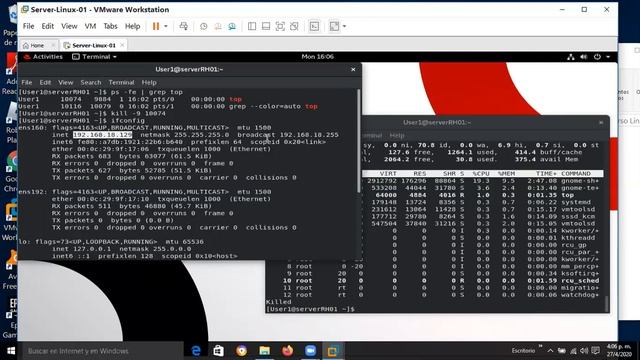
Task: Open Chrome from the taskbar
Action: click(241, 351)
